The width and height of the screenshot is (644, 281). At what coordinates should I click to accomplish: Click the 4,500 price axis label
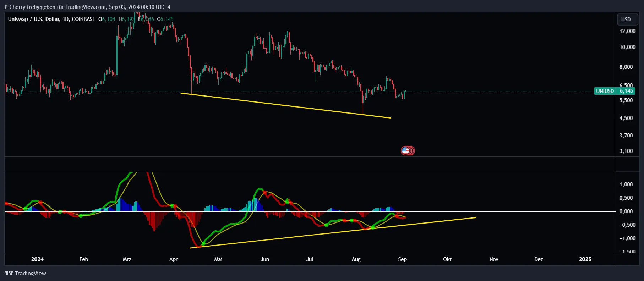pyautogui.click(x=626, y=118)
